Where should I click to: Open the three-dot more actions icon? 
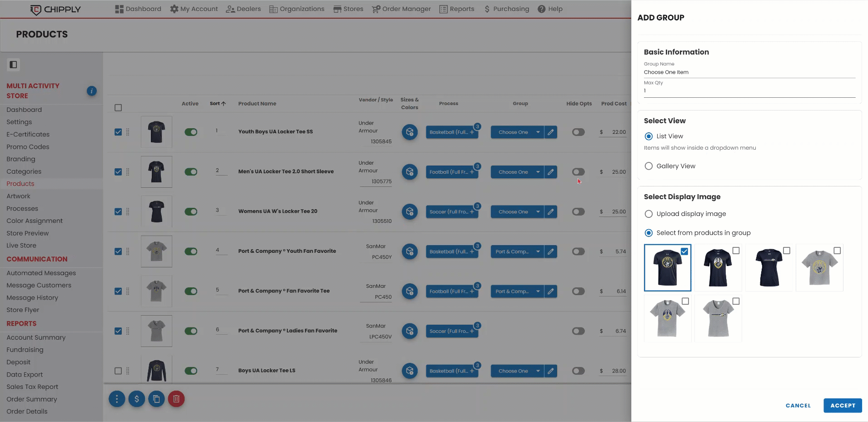[117, 399]
